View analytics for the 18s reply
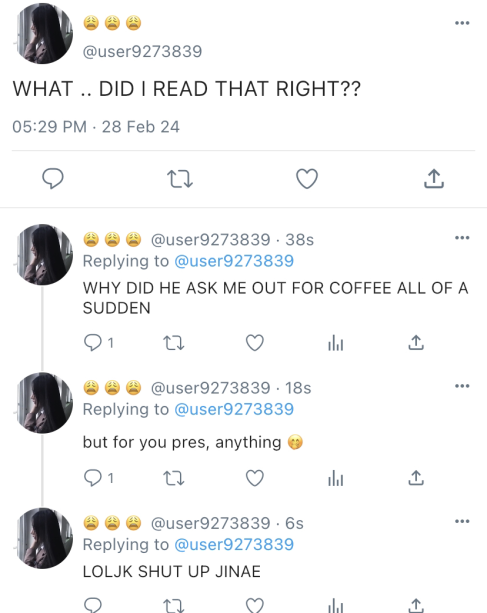 click(x=336, y=478)
